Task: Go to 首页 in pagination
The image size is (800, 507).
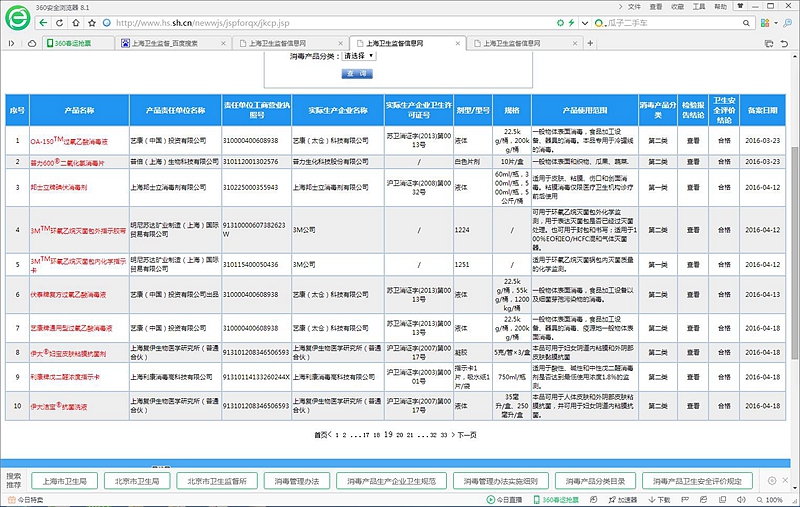Action: (320, 435)
